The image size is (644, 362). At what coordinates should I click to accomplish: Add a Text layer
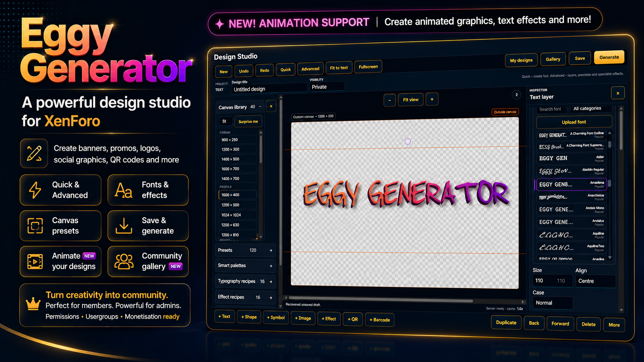224,317
